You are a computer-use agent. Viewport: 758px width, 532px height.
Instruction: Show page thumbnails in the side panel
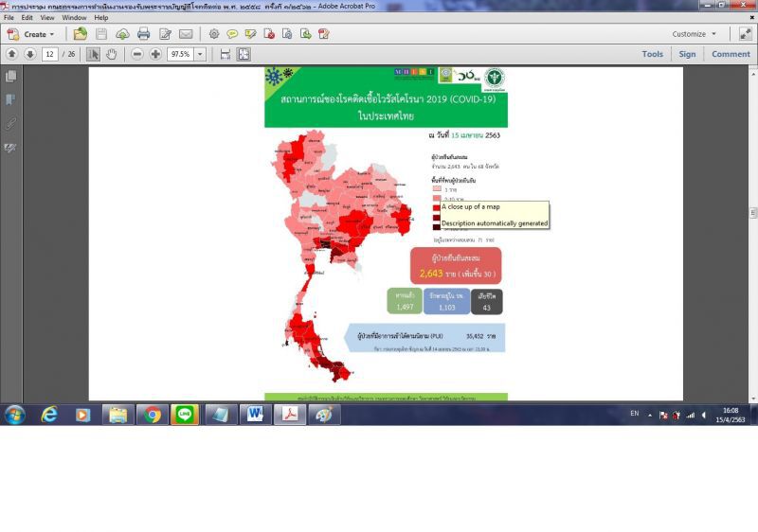10,77
